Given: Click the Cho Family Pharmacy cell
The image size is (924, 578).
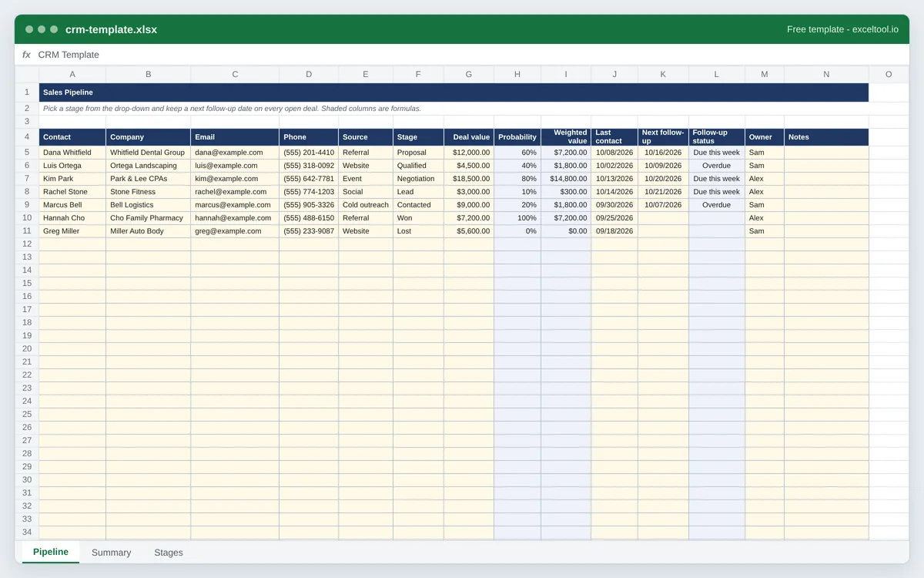Looking at the screenshot, I should tap(149, 218).
